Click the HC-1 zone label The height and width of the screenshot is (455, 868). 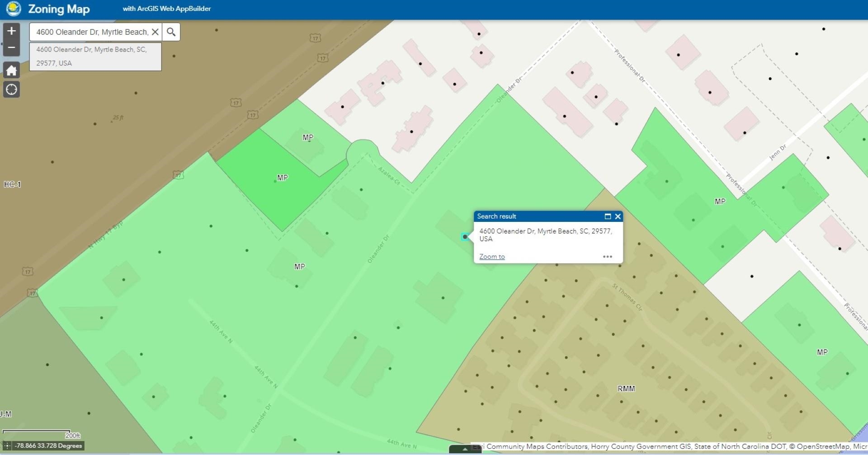(12, 184)
